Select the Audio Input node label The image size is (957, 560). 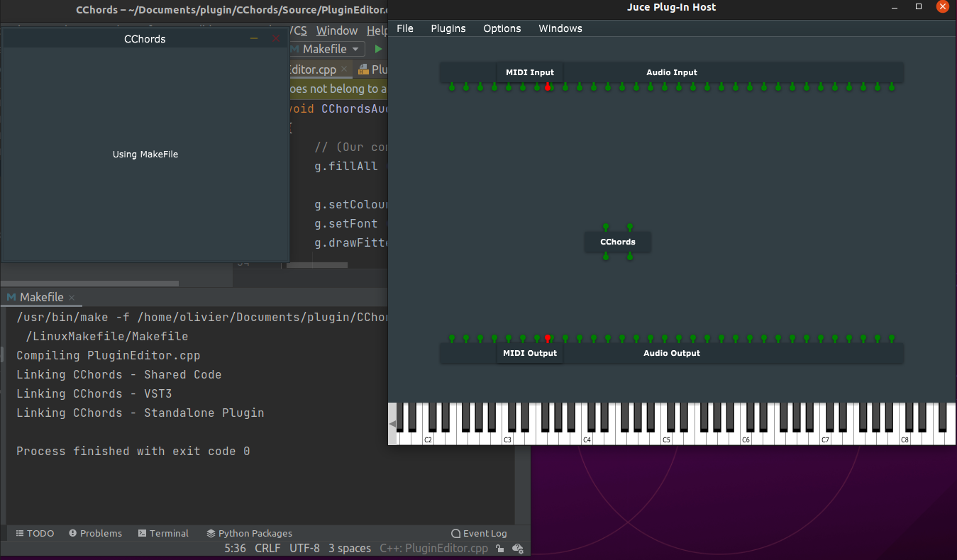pos(672,72)
